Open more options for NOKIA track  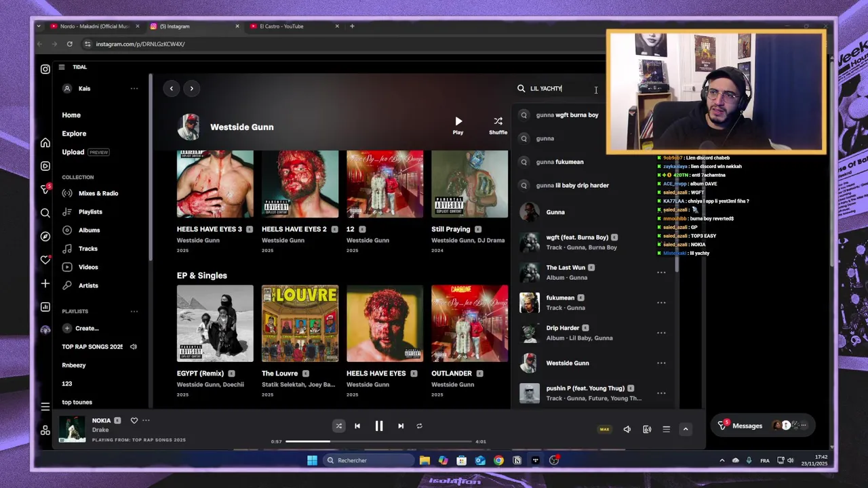[x=146, y=420]
